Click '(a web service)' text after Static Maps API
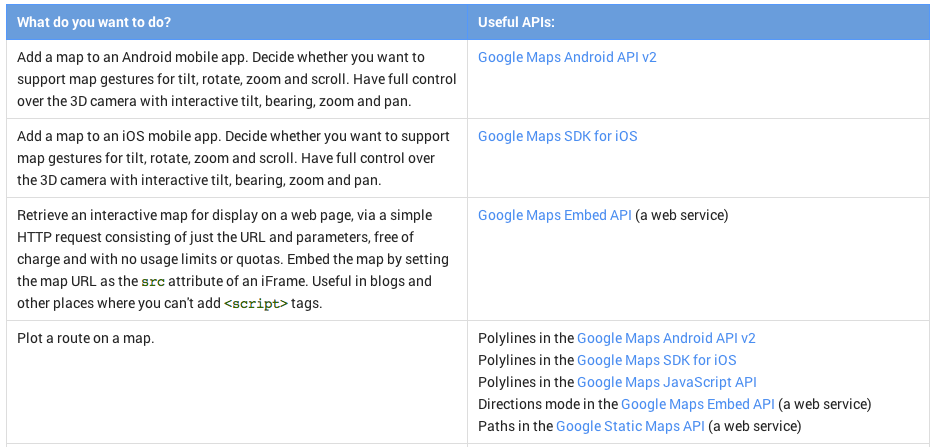Viewport: 935px width, 447px height. (x=754, y=427)
